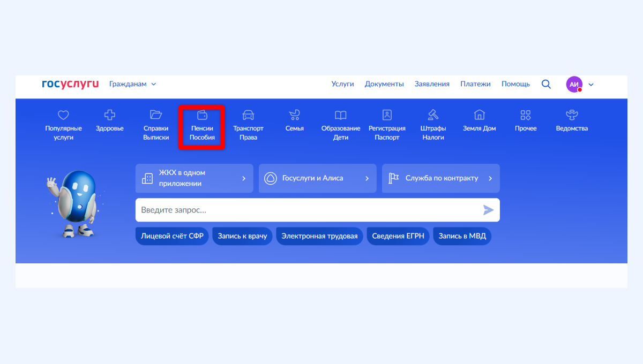Open the Здоровье health category icon
The image size is (643, 364).
pos(109,115)
